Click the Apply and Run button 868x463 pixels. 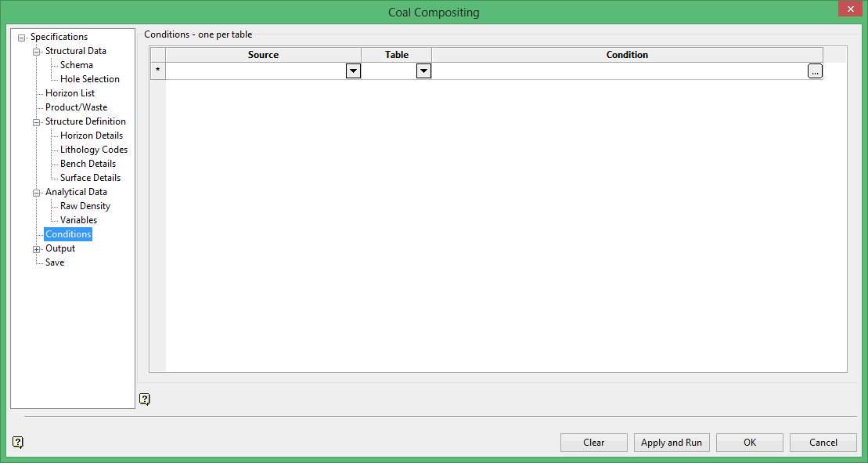point(672,443)
